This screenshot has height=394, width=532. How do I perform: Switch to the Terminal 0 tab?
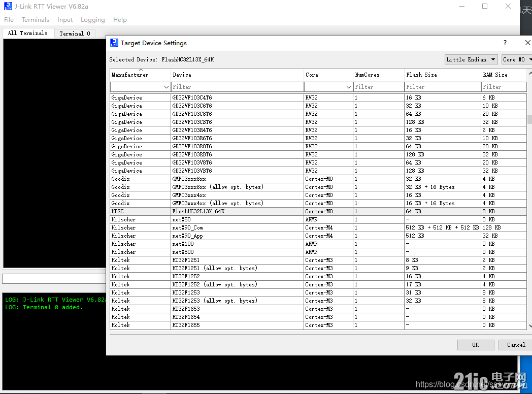[x=75, y=34]
